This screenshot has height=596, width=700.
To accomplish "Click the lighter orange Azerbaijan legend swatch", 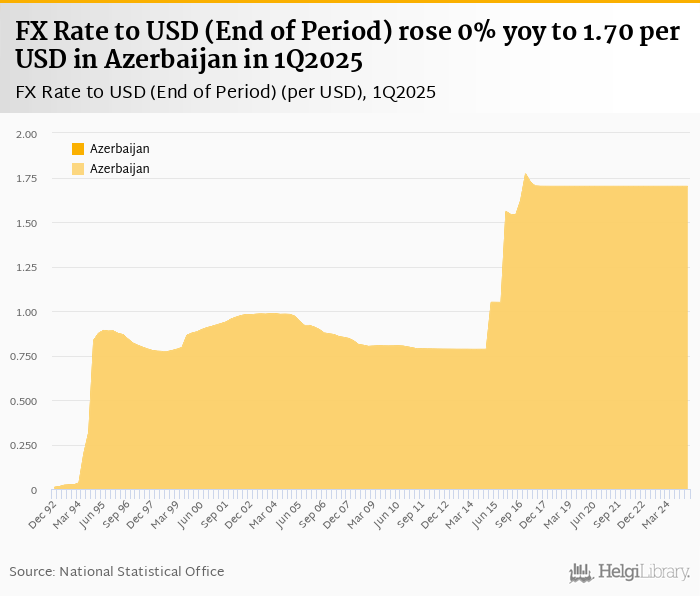I will coord(78,169).
